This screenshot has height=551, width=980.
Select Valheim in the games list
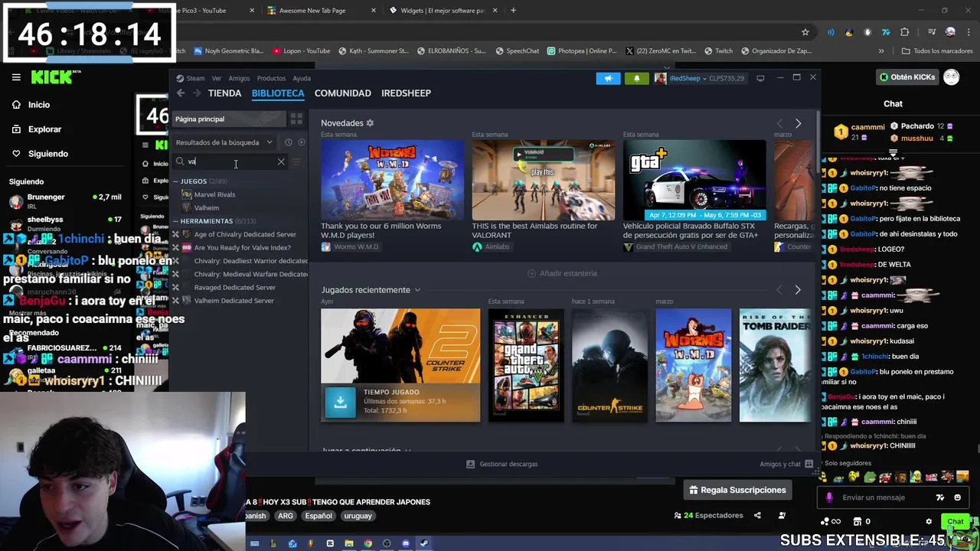coord(206,208)
